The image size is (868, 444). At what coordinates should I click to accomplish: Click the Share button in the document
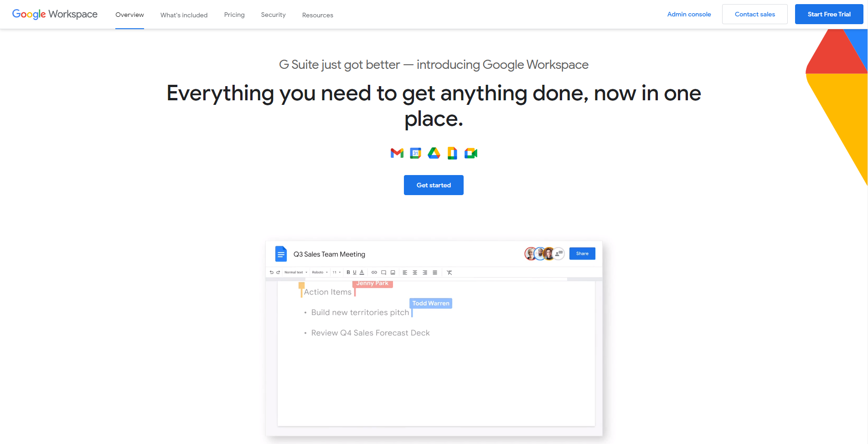[x=582, y=253]
